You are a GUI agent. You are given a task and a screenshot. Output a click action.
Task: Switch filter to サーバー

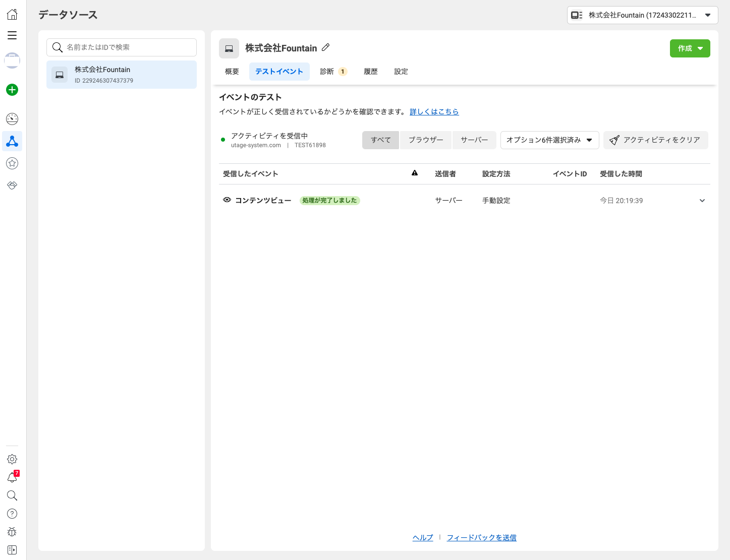click(x=474, y=140)
